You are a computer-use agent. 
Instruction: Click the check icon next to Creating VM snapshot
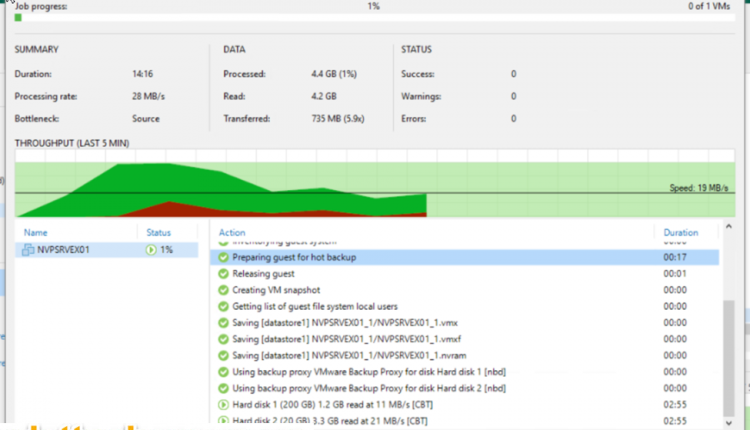pos(224,290)
